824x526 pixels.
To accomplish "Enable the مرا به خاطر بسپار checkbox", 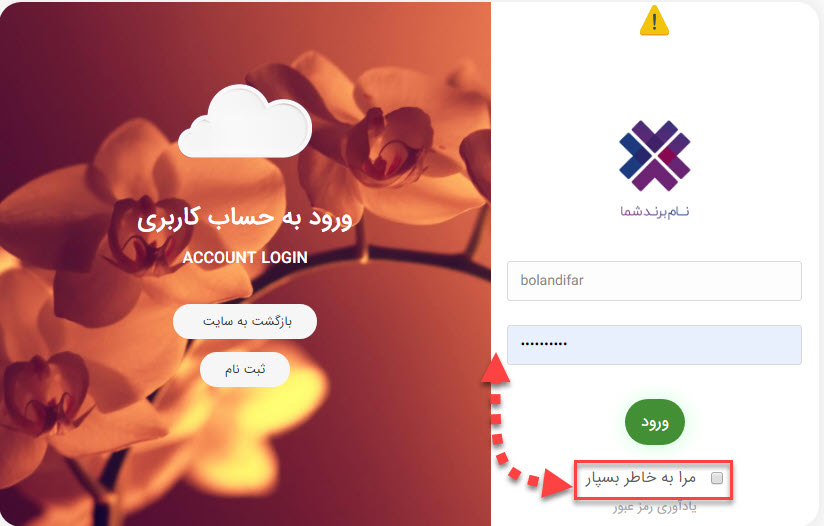I will 717,478.
